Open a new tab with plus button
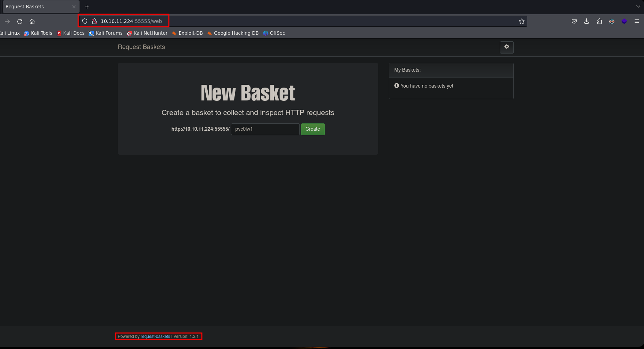 [87, 7]
